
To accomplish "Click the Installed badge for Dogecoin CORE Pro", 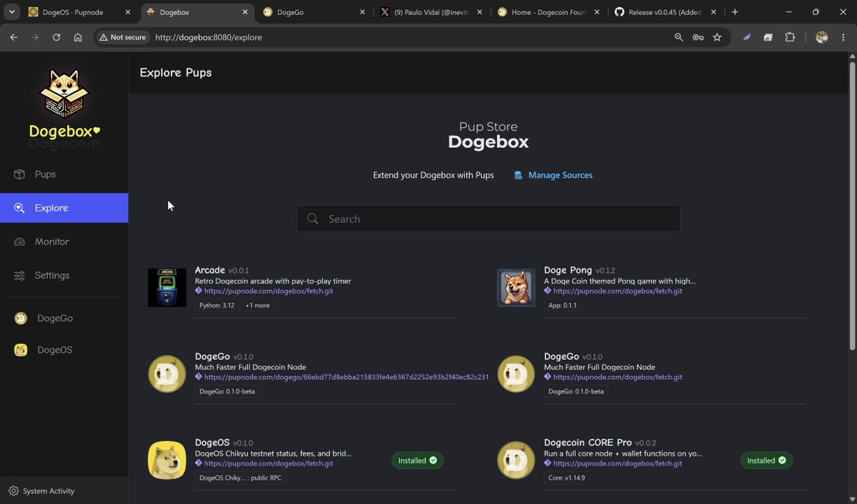I will [x=766, y=460].
